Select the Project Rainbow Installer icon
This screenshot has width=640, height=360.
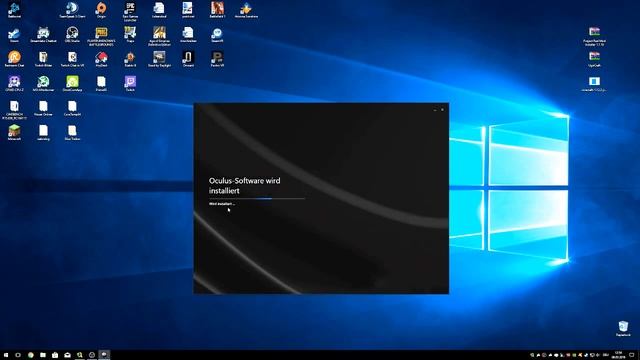(x=594, y=36)
